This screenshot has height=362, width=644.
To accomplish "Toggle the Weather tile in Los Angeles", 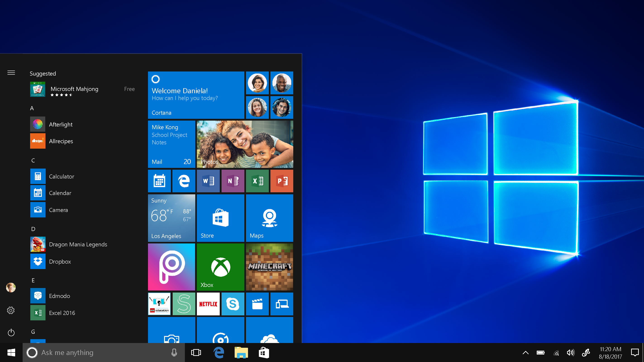I will click(x=172, y=218).
